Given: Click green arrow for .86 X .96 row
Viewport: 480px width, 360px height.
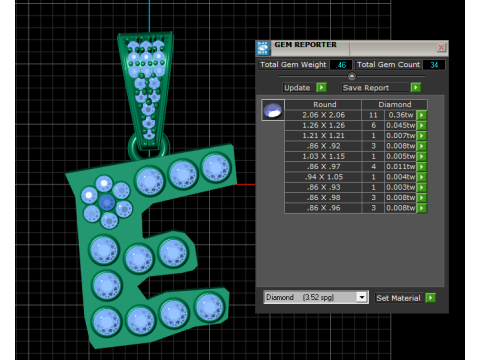Looking at the screenshot, I should 422,208.
